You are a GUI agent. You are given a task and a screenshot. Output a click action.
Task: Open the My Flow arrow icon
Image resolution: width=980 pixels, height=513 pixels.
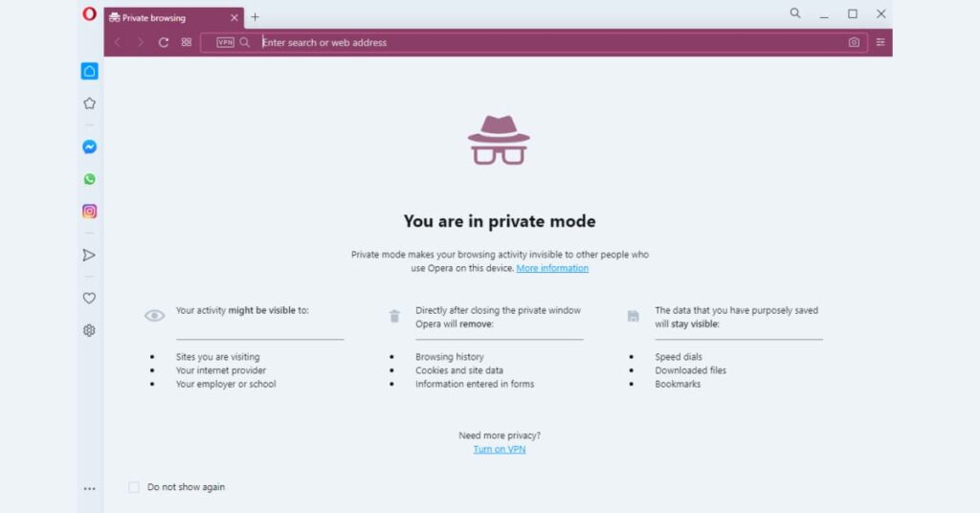[x=89, y=255]
